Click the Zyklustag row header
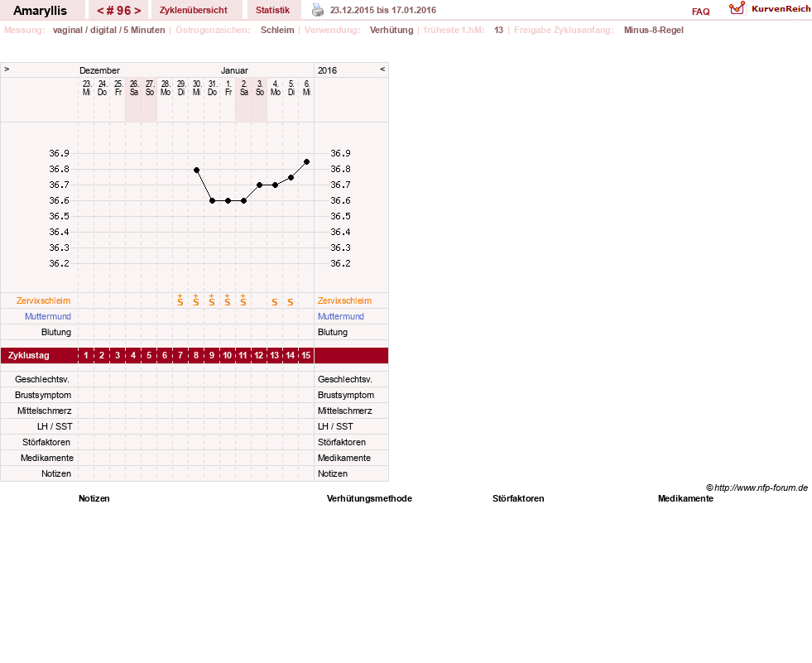 29,355
